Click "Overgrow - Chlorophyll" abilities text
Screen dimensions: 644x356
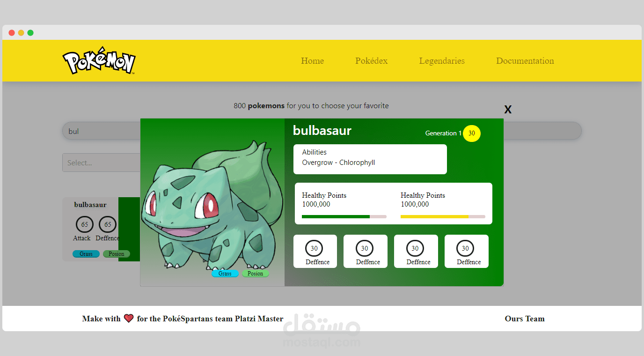(x=338, y=163)
